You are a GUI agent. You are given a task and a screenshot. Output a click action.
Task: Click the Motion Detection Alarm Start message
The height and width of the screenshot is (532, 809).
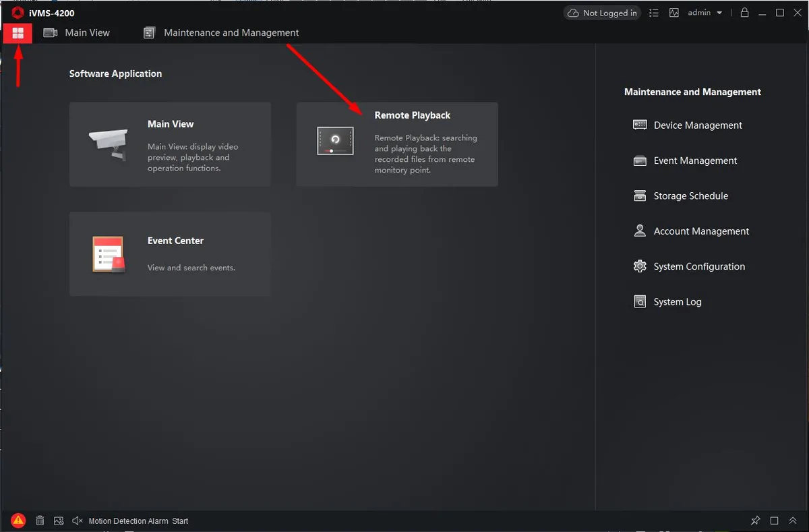(138, 521)
